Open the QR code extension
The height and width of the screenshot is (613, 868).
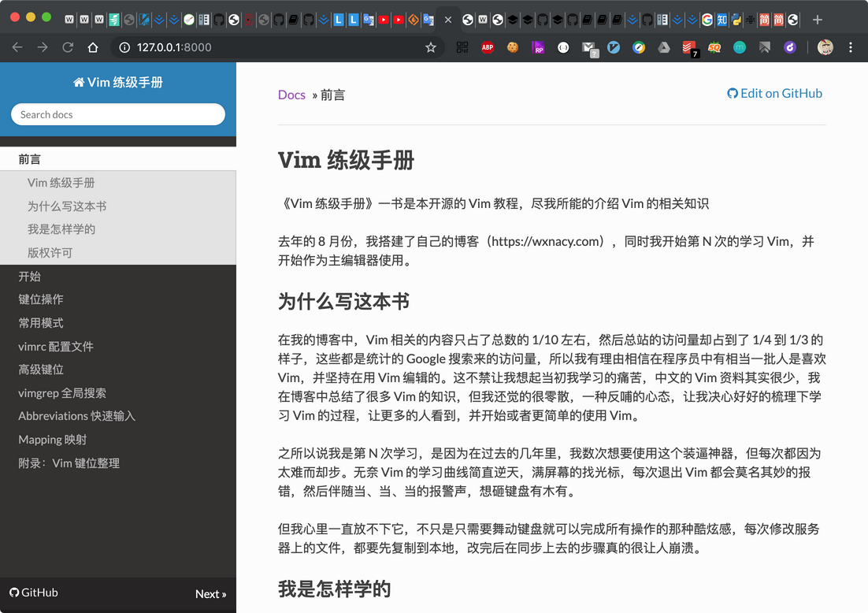pos(462,47)
